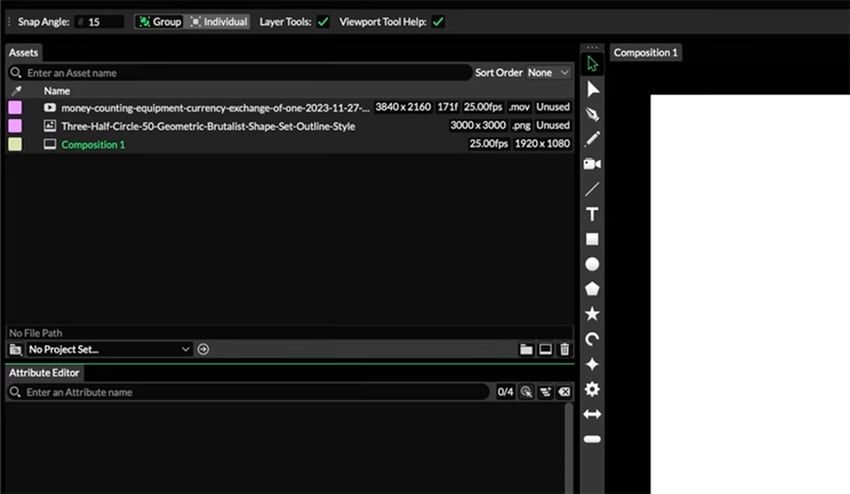Click the Snap Angle value field
Screen dimensions: 850x494
[99, 22]
